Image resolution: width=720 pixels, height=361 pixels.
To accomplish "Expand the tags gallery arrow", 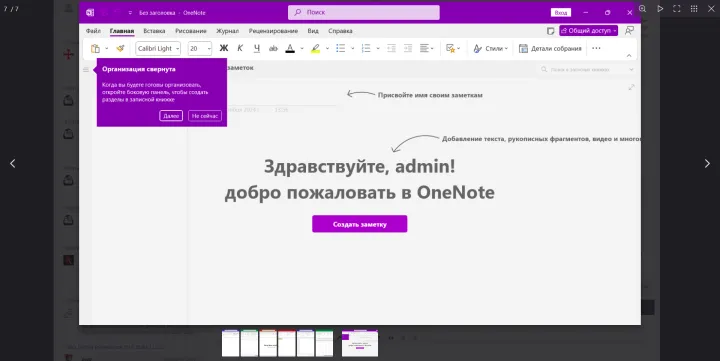I will (458, 48).
